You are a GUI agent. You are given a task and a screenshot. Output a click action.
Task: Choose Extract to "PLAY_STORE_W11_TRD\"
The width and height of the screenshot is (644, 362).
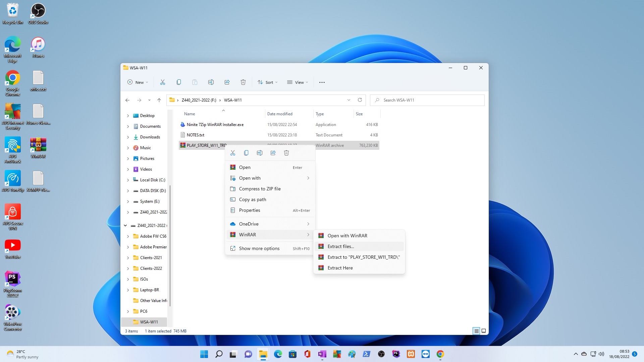(359, 257)
